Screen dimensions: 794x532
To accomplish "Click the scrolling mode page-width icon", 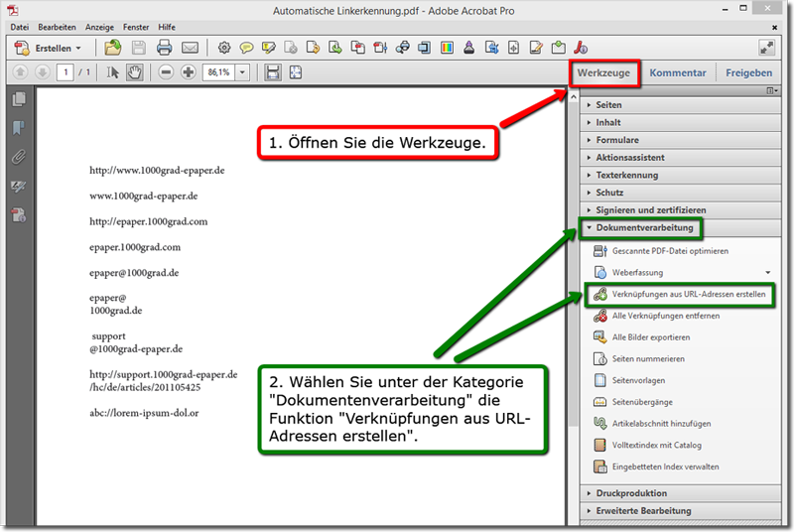I will click(x=272, y=72).
